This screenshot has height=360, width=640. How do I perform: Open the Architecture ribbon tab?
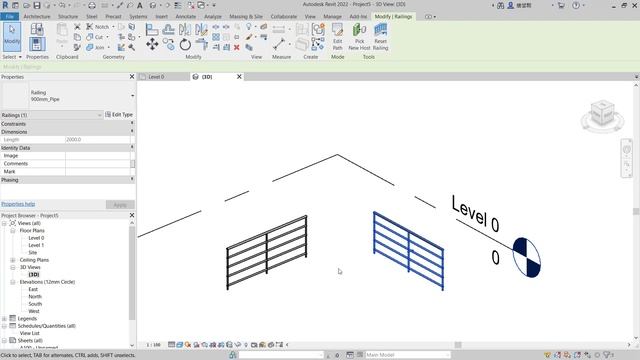pos(37,16)
